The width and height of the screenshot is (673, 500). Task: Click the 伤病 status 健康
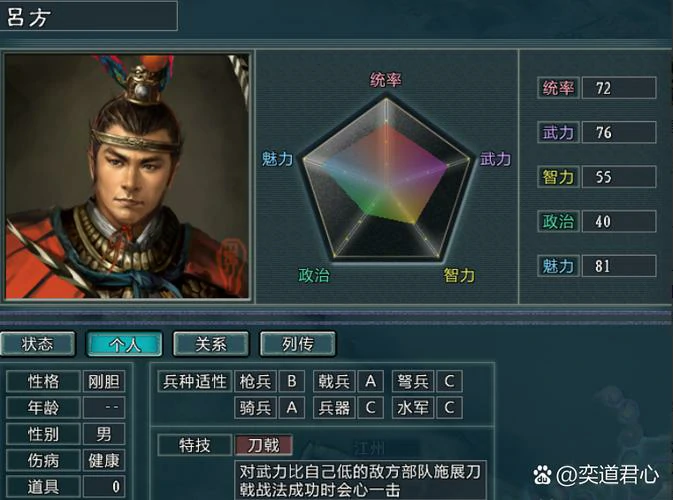click(104, 461)
